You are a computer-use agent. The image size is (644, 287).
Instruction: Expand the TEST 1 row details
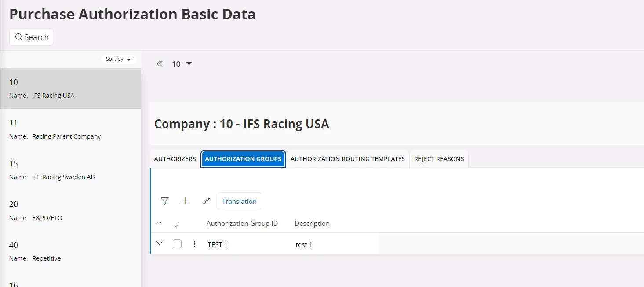160,243
